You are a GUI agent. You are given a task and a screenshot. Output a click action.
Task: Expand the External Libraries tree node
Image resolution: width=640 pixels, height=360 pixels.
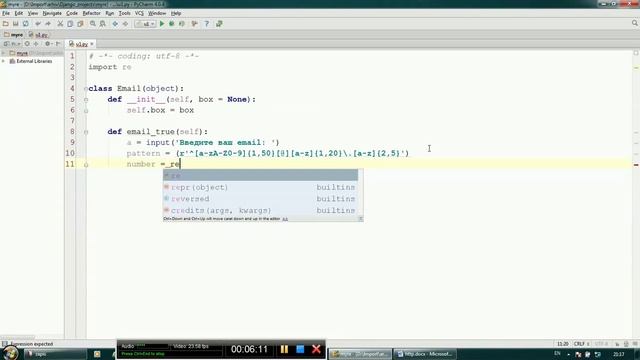point(4,61)
